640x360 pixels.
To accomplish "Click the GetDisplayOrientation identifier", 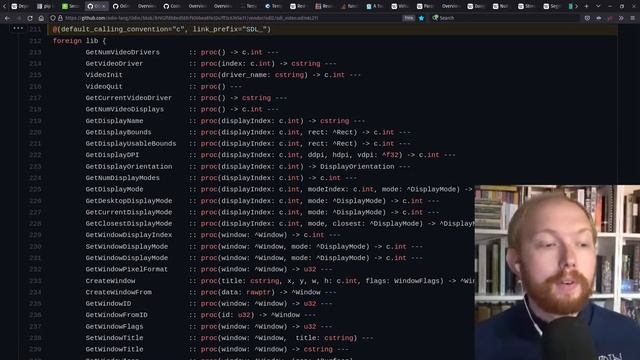I will pos(129,167).
